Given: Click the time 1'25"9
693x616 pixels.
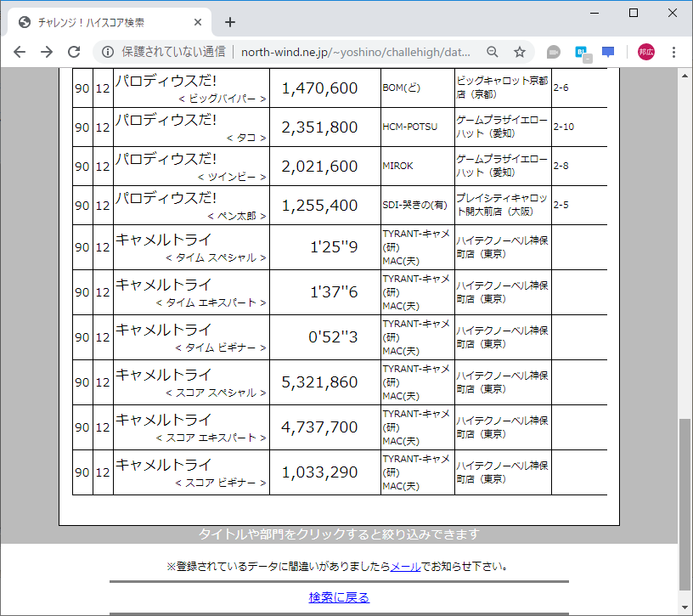Looking at the screenshot, I should [x=334, y=246].
